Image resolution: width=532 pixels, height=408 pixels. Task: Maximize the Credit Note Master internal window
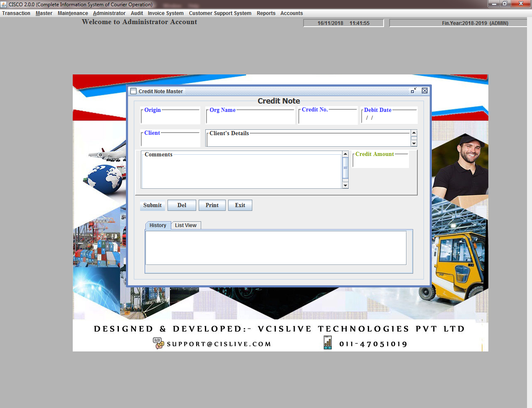click(414, 91)
